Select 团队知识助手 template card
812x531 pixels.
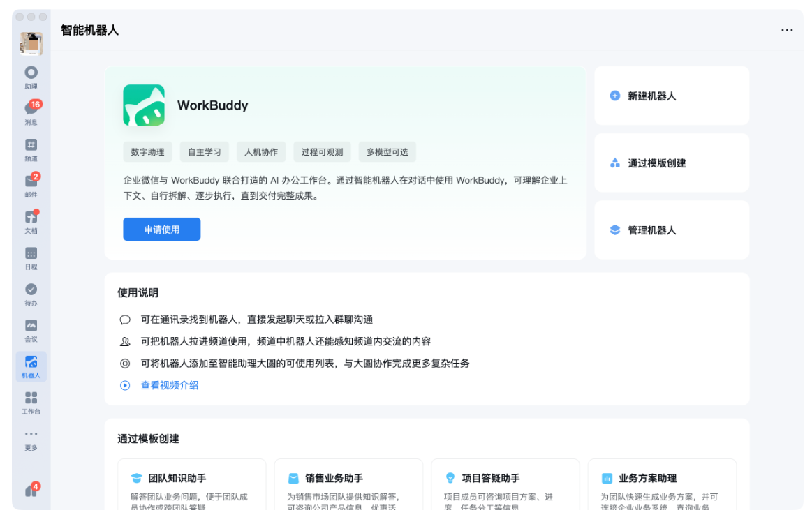[191, 484]
